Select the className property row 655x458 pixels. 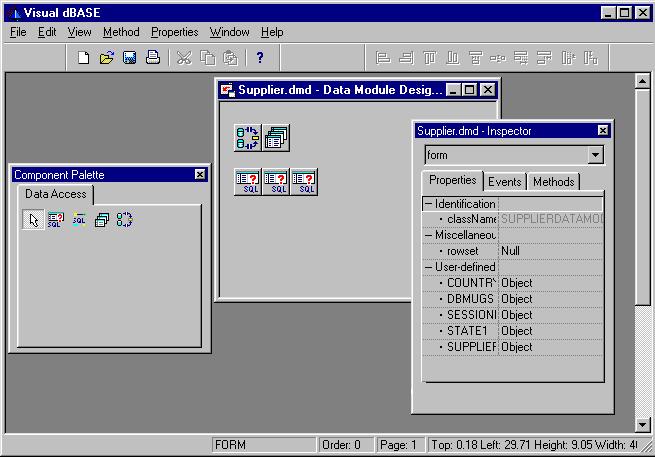[x=513, y=219]
